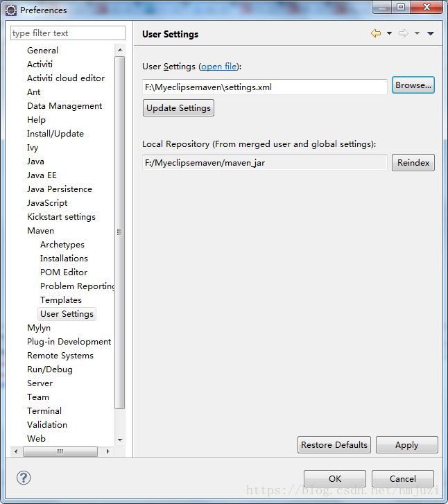Viewport: 448px width, 504px height.
Task: Click the back navigation arrow icon
Action: (x=376, y=33)
